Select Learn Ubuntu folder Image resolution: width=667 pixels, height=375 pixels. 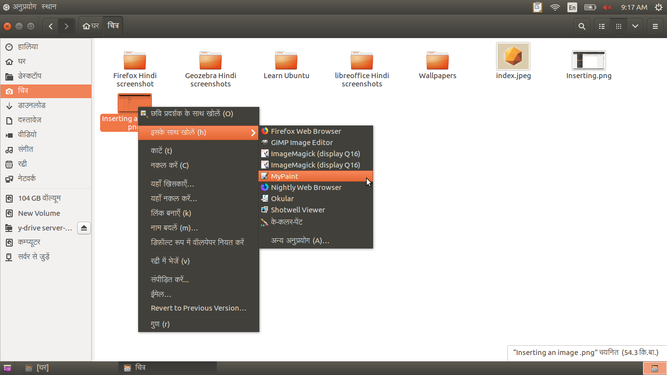[x=286, y=65]
